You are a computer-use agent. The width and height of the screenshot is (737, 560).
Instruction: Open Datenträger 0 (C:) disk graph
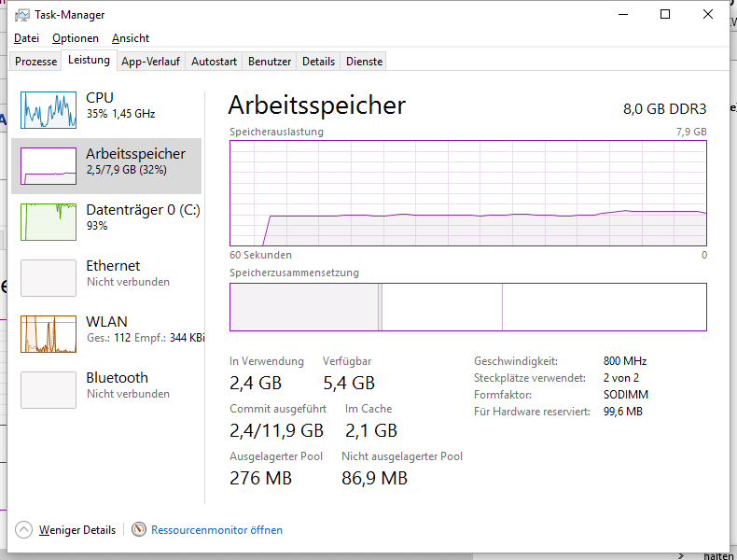click(49, 222)
